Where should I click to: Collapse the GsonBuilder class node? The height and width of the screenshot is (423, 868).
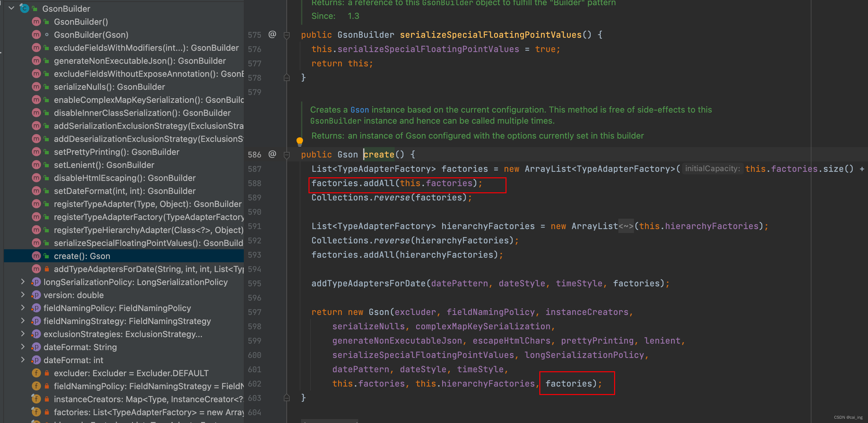point(11,8)
